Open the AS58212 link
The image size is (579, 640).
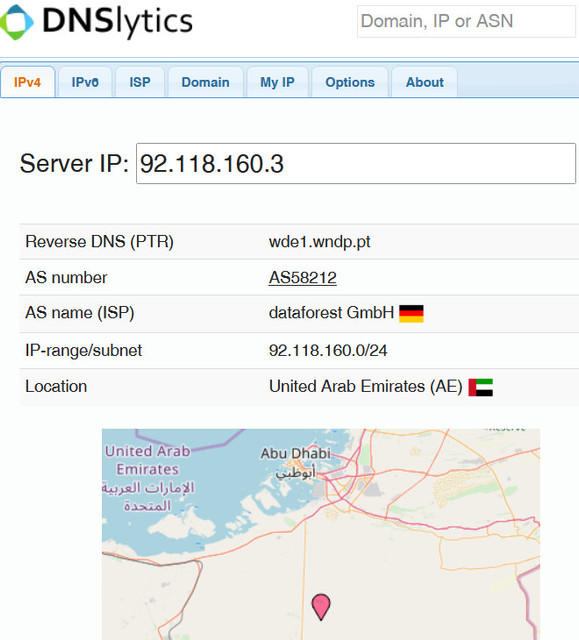(302, 278)
